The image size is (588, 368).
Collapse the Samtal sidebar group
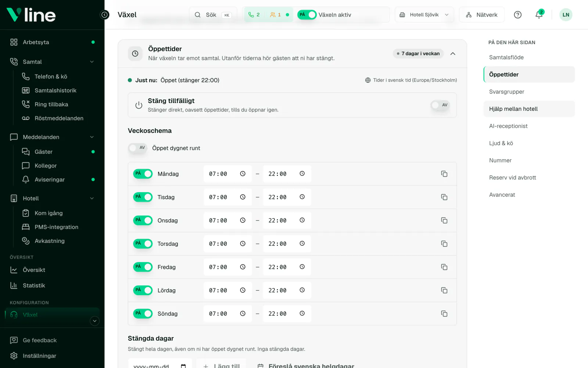coord(92,62)
